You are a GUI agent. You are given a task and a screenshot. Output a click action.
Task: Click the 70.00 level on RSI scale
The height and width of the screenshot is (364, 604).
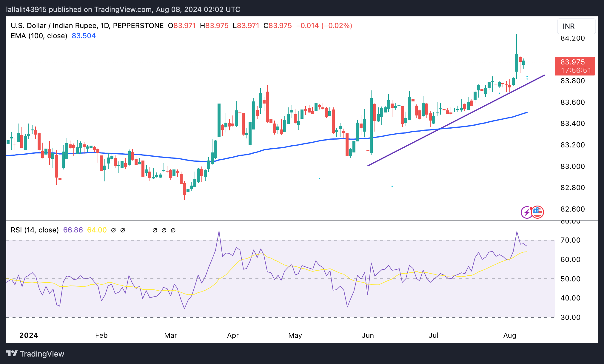point(570,240)
